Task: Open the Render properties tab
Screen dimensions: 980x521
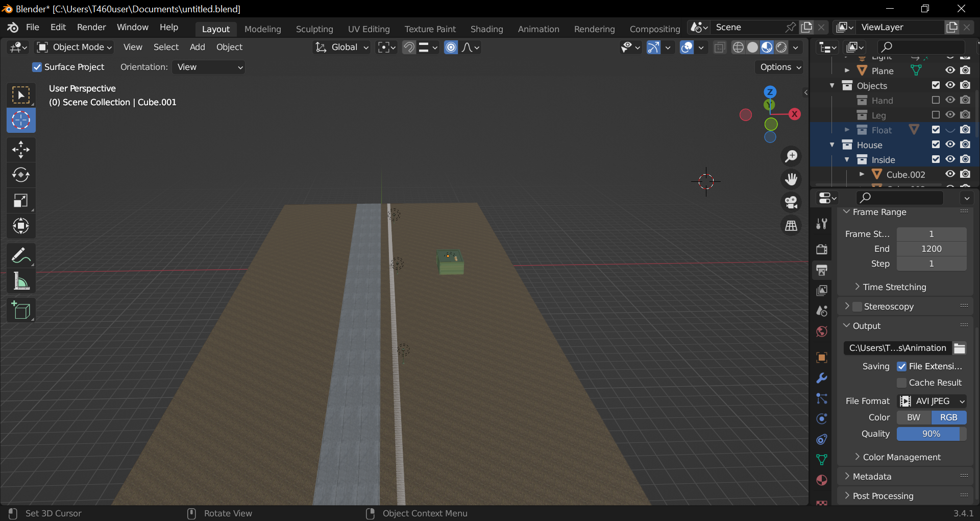Action: [x=822, y=249]
